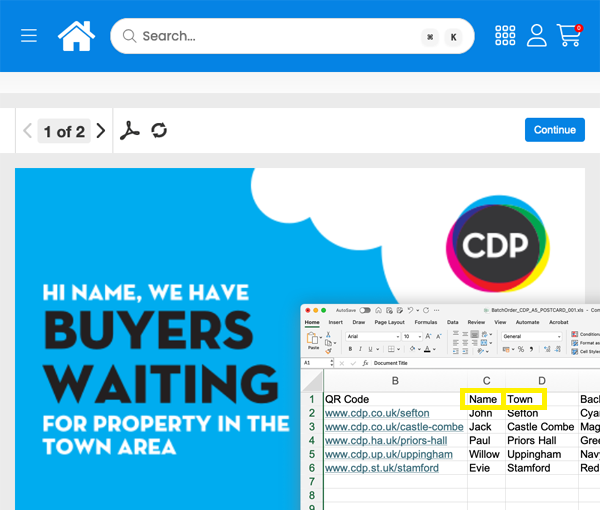Go to the next preview page
This screenshot has height=510, width=600.
coord(100,131)
